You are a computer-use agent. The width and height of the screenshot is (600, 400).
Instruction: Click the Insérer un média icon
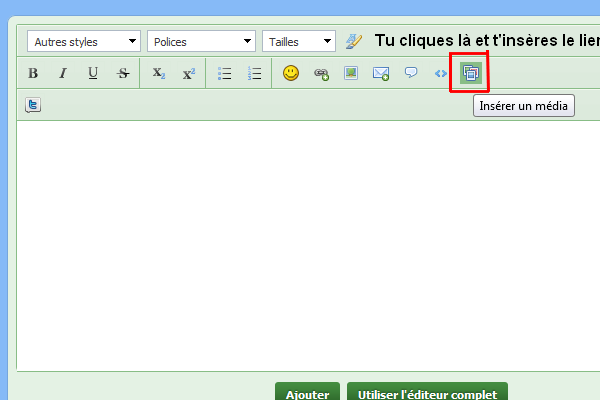tap(470, 73)
